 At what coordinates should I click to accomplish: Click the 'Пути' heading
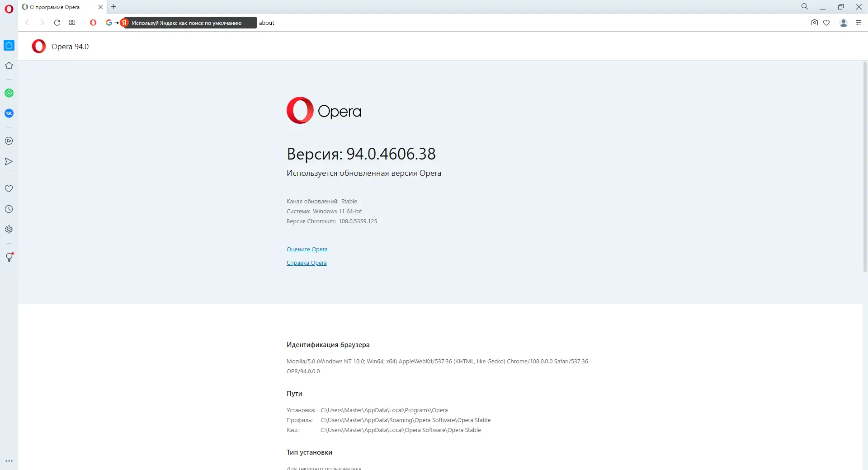click(x=294, y=394)
